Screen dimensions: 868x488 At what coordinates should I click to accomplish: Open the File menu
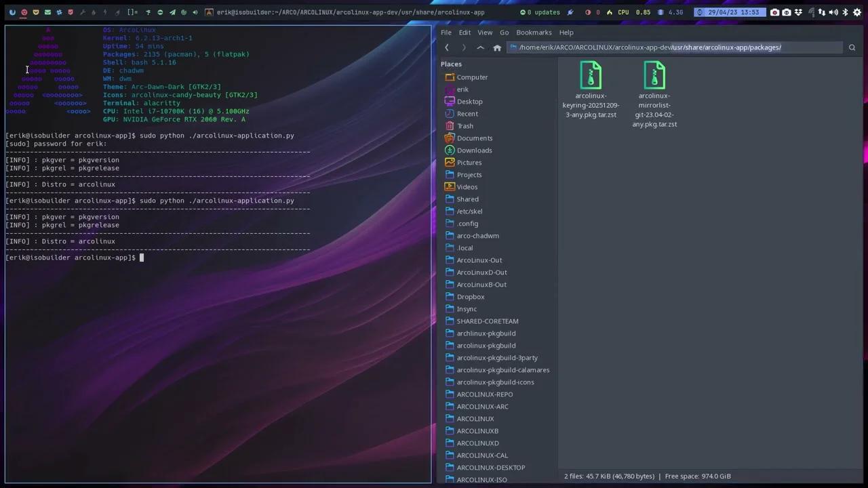(x=446, y=33)
